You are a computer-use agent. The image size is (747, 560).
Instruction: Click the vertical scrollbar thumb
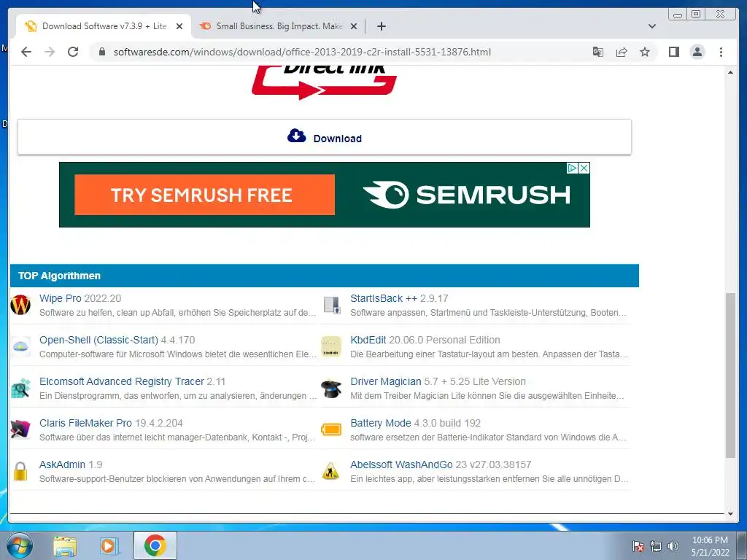(x=730, y=376)
